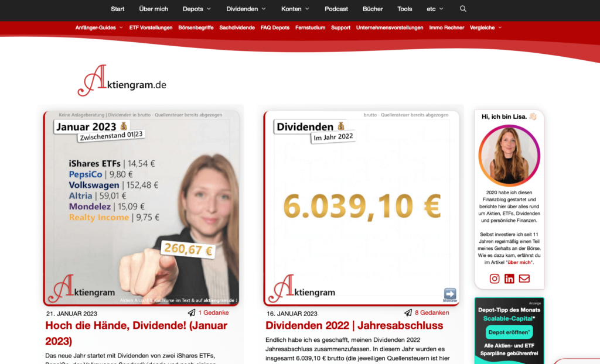Open the 8 Gedanken comments link

tap(432, 313)
